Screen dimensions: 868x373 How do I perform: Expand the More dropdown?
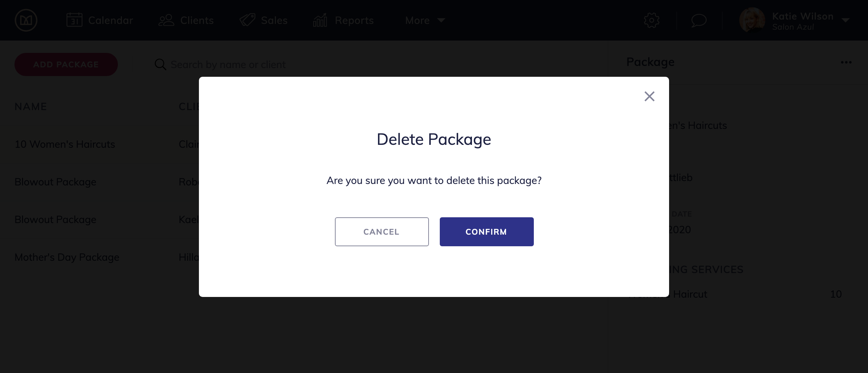point(425,20)
